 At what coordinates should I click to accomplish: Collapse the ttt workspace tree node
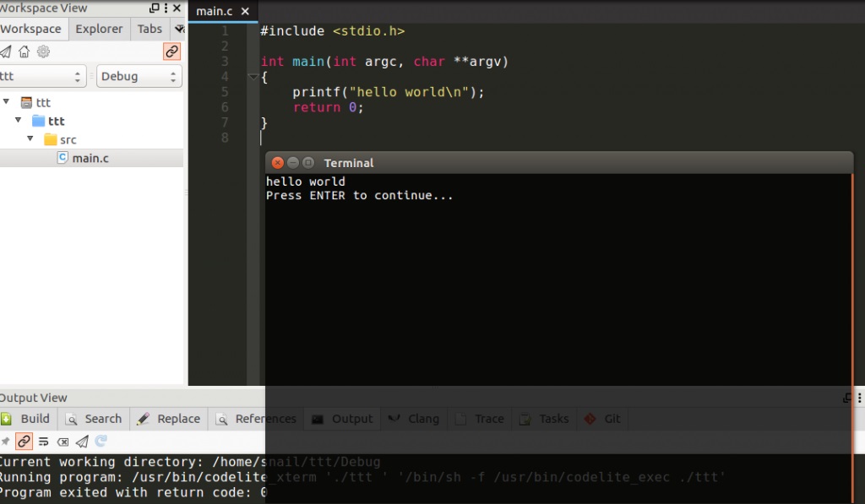pos(6,101)
